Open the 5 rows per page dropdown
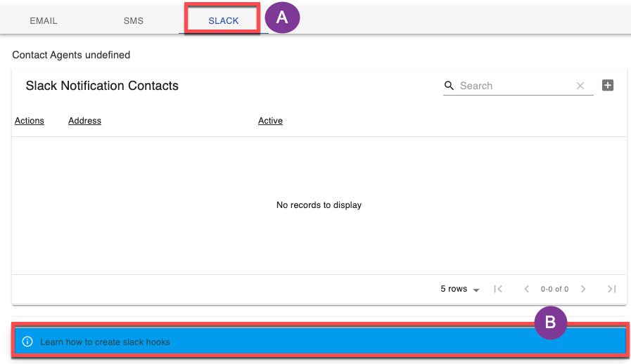 pyautogui.click(x=459, y=290)
